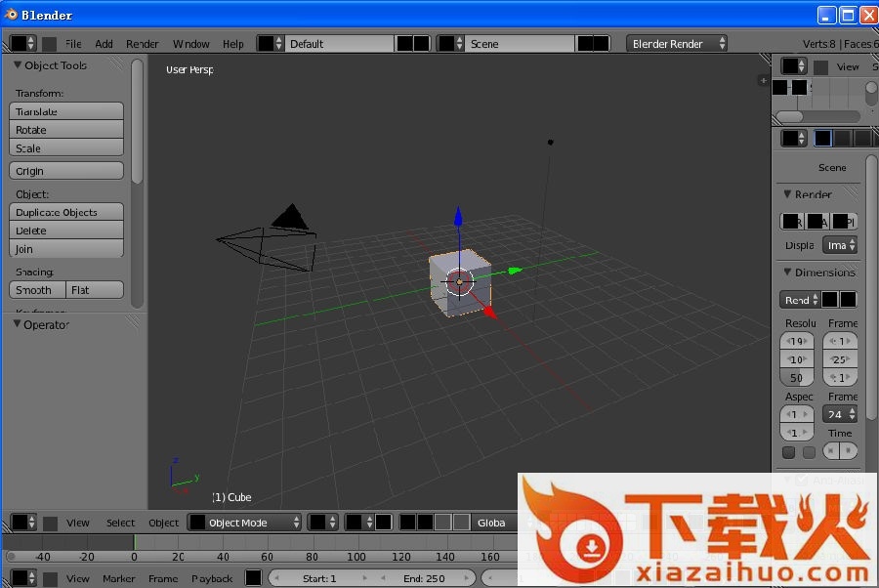Open the scene browse dropdown

[x=450, y=44]
